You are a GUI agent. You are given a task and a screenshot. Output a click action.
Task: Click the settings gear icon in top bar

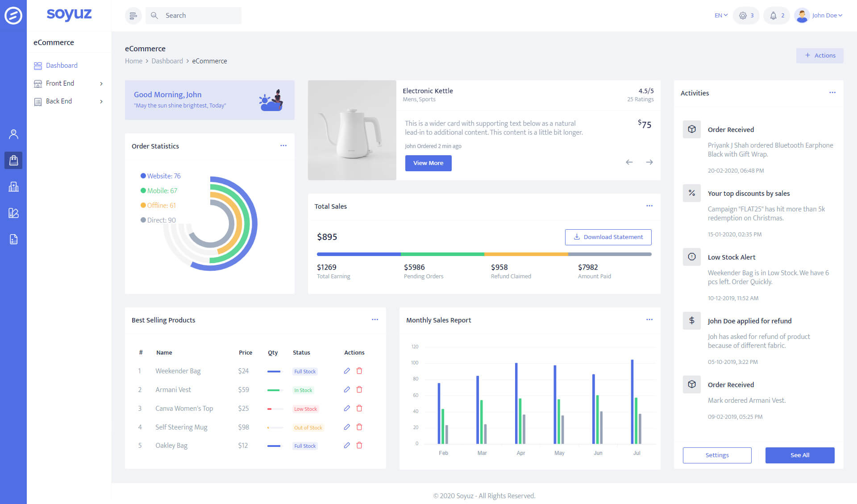pyautogui.click(x=743, y=15)
